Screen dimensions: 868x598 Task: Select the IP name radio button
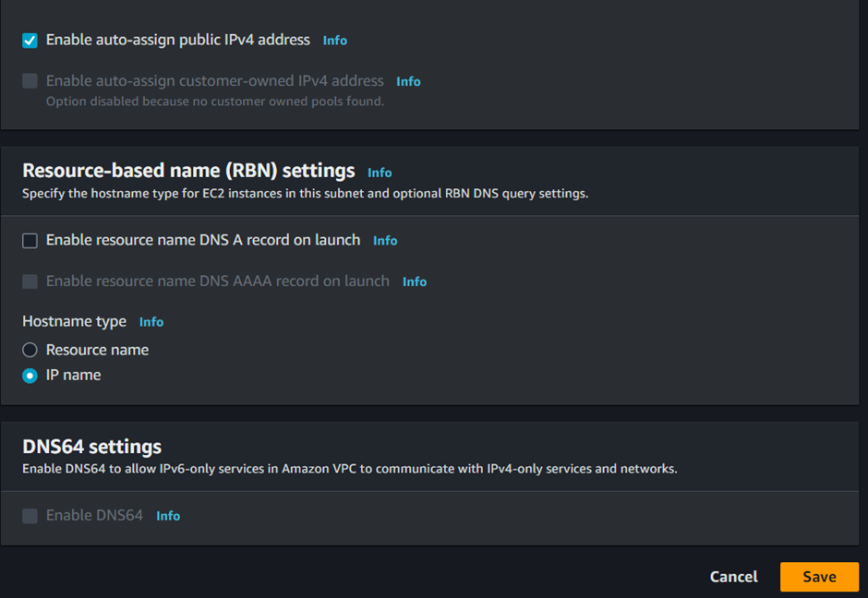point(30,376)
